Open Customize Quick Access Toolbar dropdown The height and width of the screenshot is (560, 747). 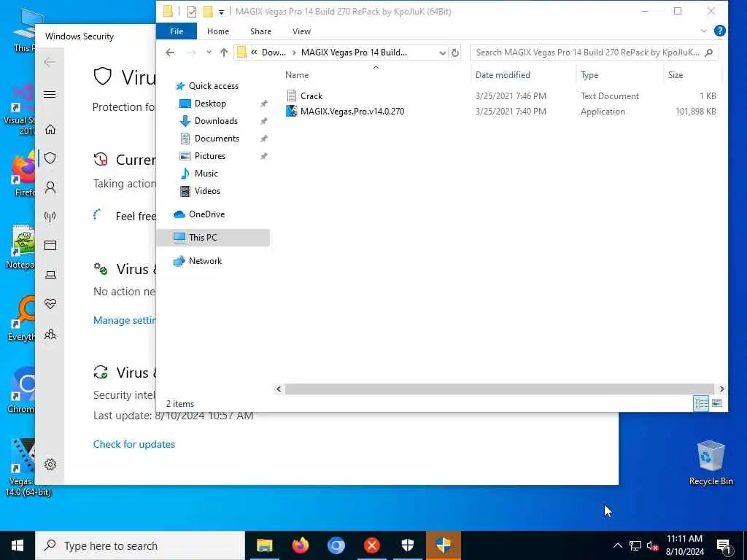coord(222,12)
